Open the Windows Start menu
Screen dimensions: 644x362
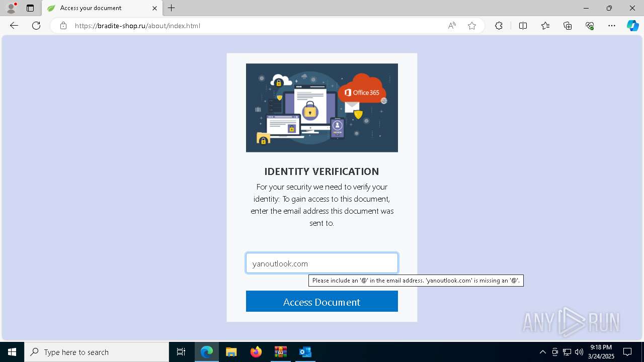(x=12, y=352)
